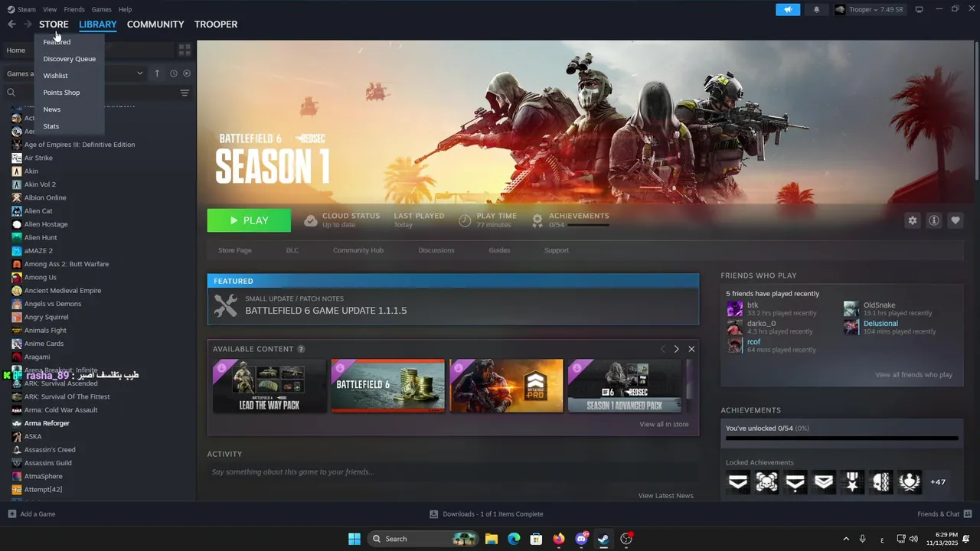Filter library by recent clock icon
The height and width of the screenshot is (551, 980).
[173, 73]
